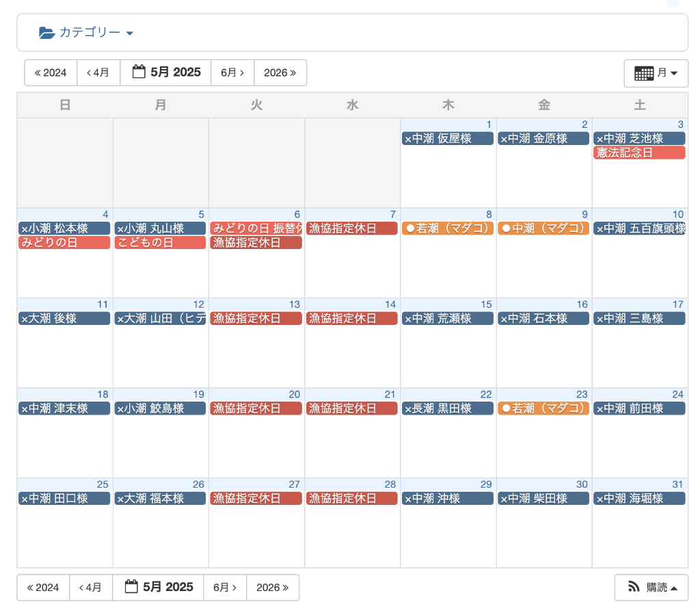Open the カテゴリー folder dropdown
The width and height of the screenshot is (700, 615).
[x=86, y=33]
